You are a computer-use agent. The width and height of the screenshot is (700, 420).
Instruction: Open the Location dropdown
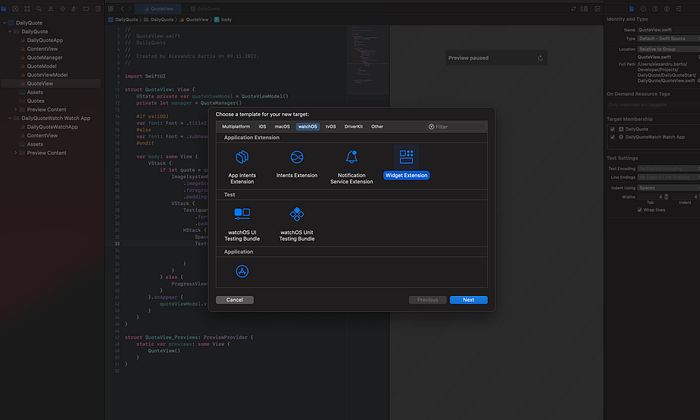[668, 49]
